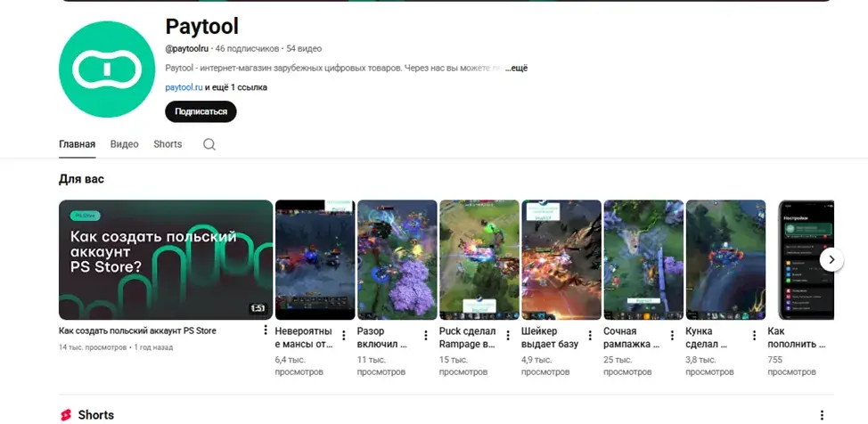Viewport: 868px width, 424px height.
Task: Click the 14 тыс. просмотров text
Action: click(x=93, y=347)
